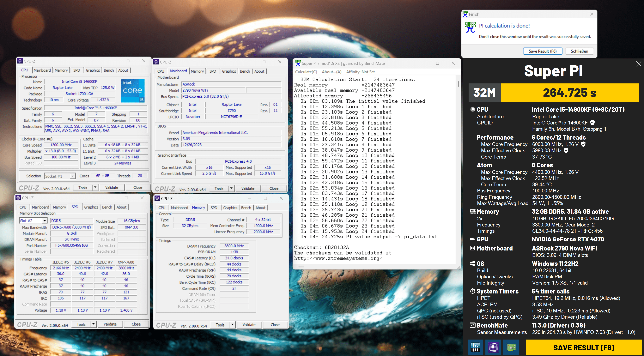The image size is (644, 356).
Task: Click the Motherboard section icon in BenchMate
Action: (x=472, y=248)
